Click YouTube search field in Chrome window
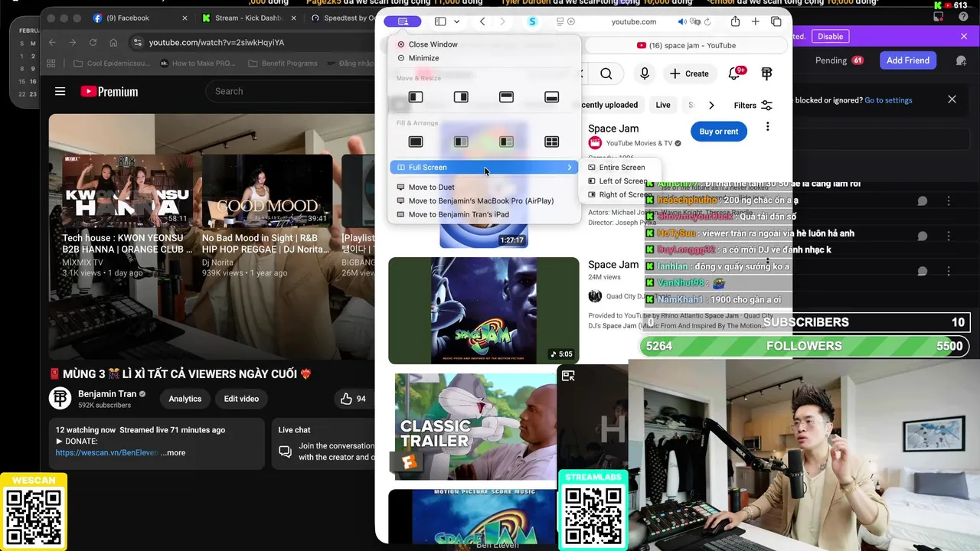 tap(291, 92)
